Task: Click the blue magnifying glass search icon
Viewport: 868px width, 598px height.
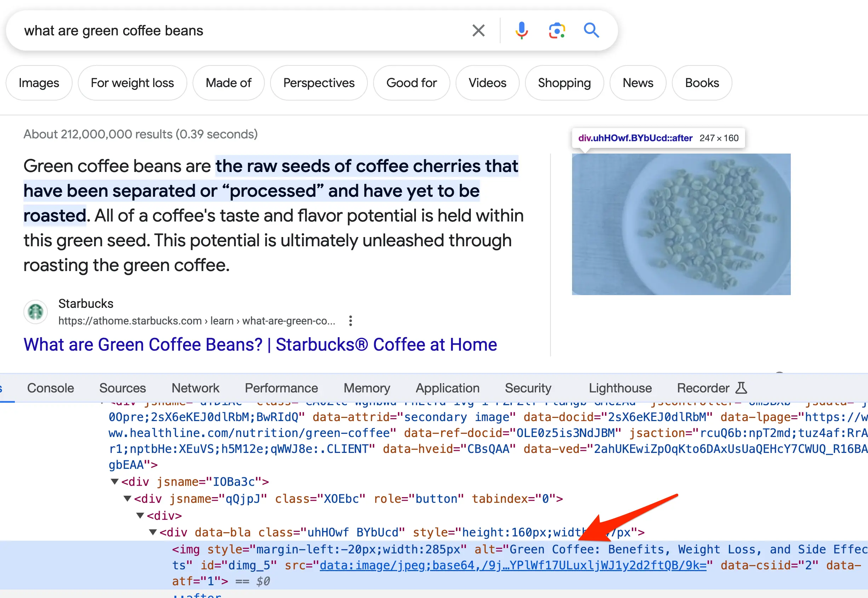Action: tap(591, 31)
